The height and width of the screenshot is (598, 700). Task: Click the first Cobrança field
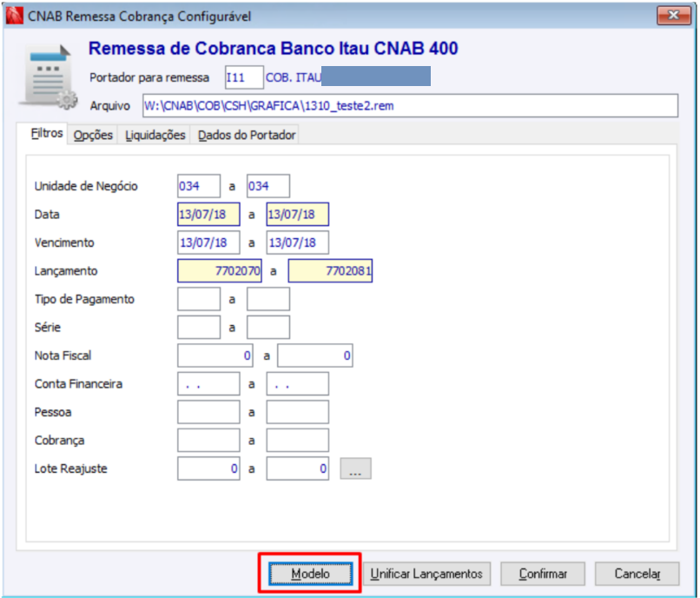[208, 440]
